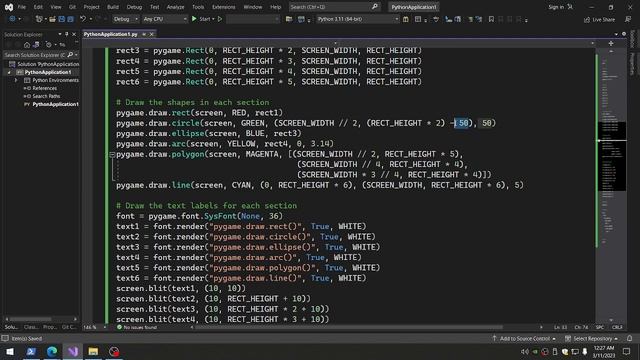Screen dimensions: 640x360
Task: Click the Sign in link
Action: 556,7
